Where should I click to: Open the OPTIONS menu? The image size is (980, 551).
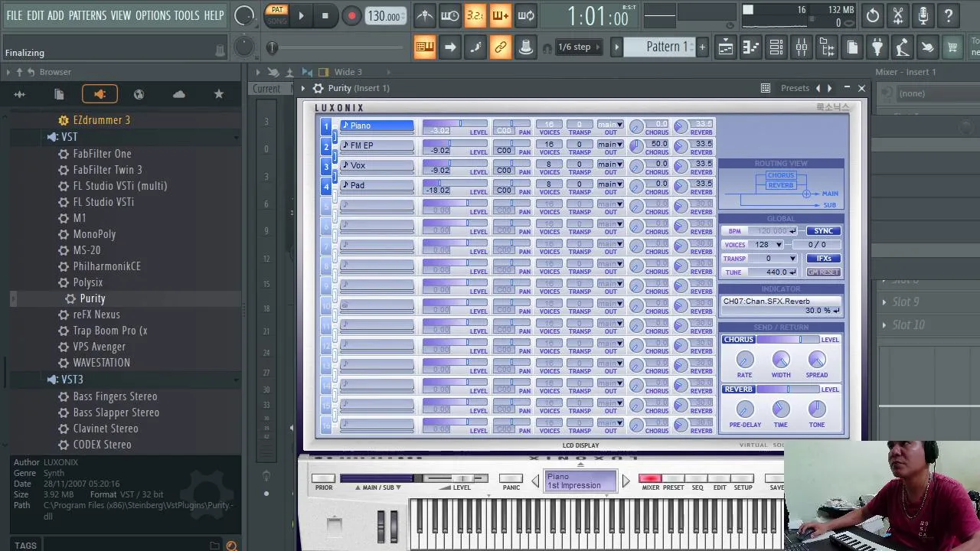point(153,15)
